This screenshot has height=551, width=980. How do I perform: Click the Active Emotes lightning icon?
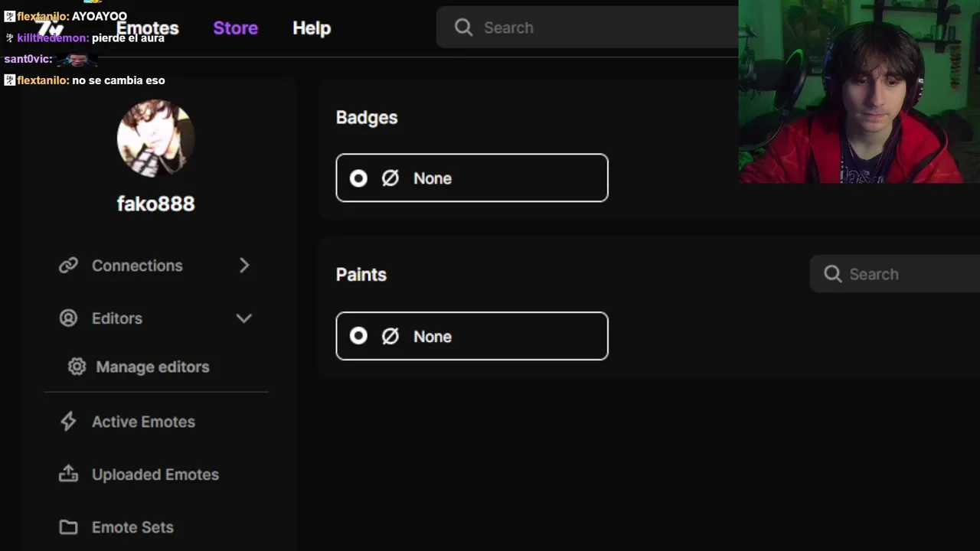tap(69, 422)
